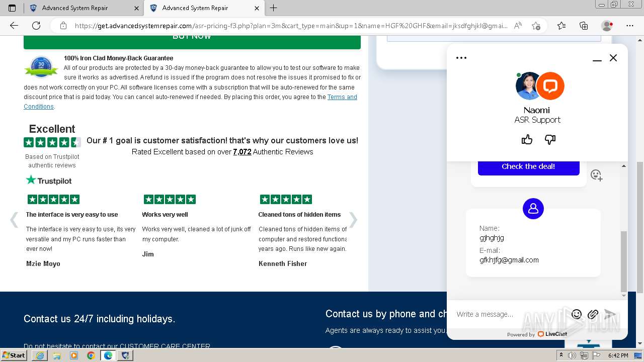The width and height of the screenshot is (644, 362).
Task: Click reviewer name Mzie Moyo
Action: click(x=43, y=263)
